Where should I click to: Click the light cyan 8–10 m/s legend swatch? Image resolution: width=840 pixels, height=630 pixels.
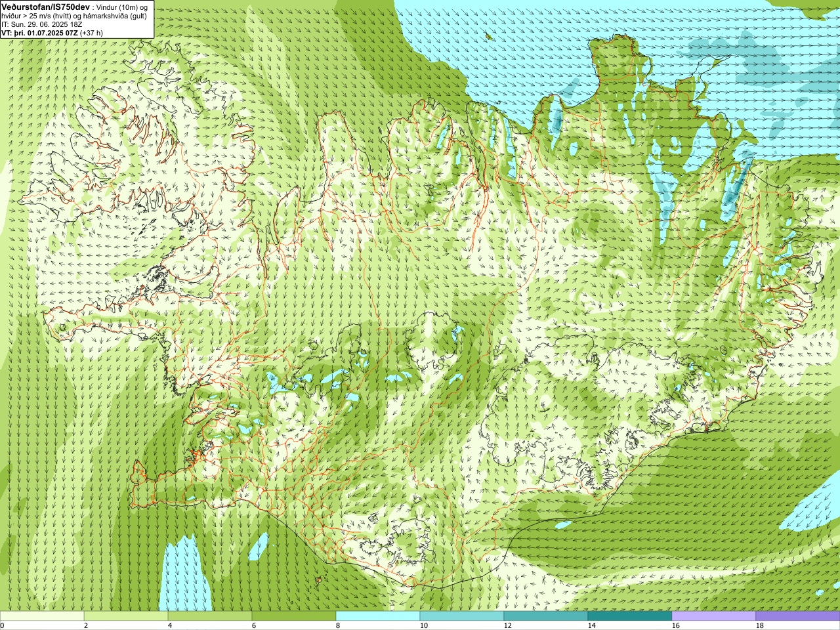(x=378, y=616)
